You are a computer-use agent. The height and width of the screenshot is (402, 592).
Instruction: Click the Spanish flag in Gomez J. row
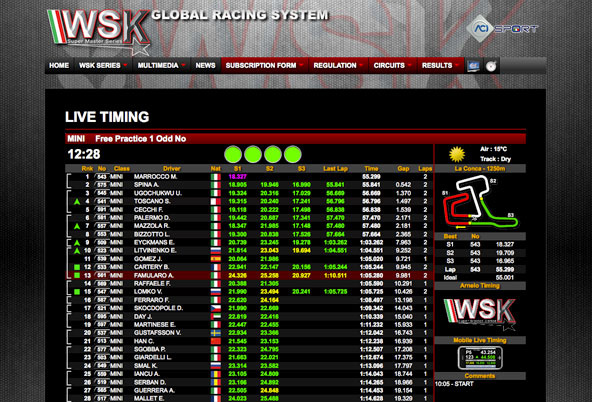pyautogui.click(x=216, y=259)
